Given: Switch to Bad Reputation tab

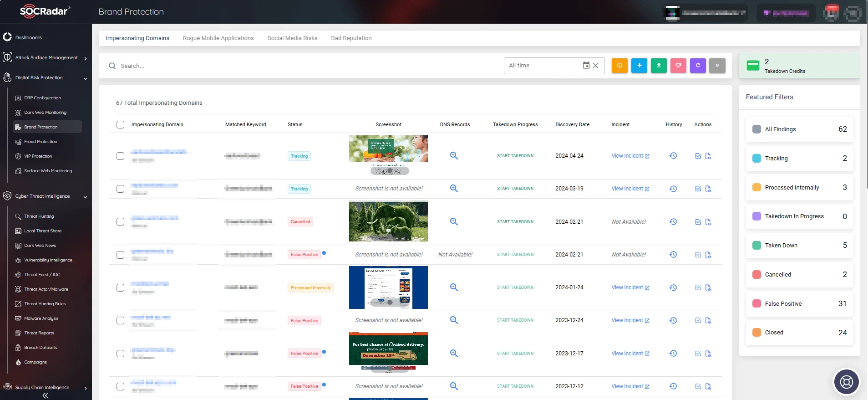Looking at the screenshot, I should [x=351, y=38].
